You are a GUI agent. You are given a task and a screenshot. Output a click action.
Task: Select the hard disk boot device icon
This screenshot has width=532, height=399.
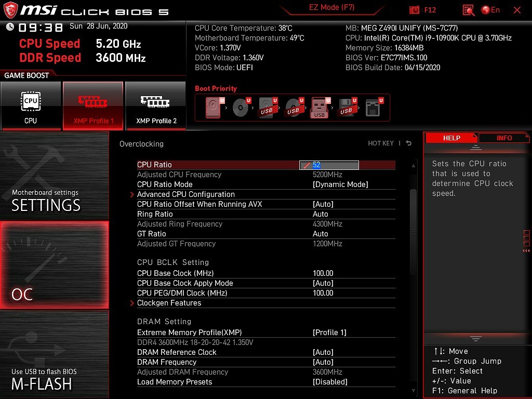click(x=214, y=108)
